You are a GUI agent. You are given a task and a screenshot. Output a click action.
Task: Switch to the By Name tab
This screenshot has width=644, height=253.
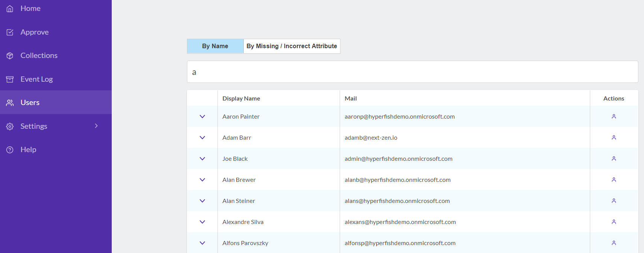click(215, 46)
